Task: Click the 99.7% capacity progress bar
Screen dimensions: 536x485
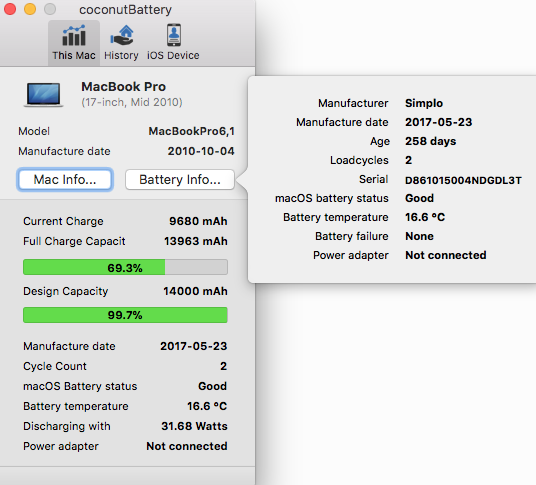Action: point(125,315)
